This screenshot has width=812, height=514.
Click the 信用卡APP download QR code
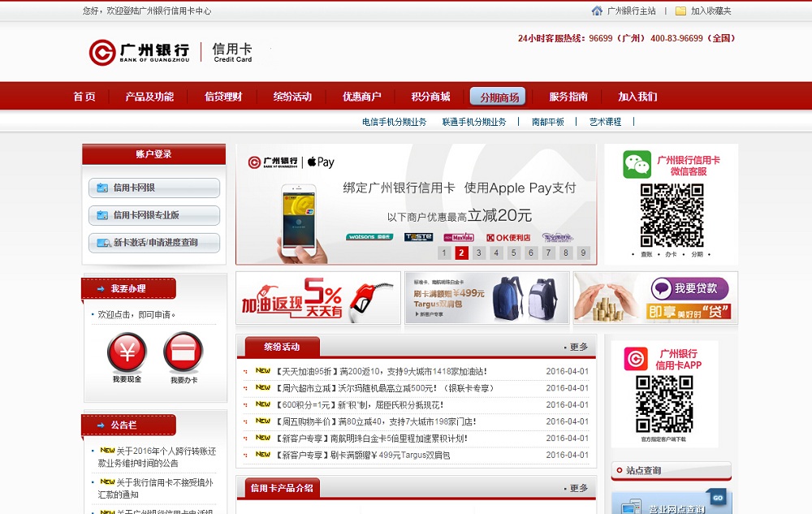pos(664,404)
